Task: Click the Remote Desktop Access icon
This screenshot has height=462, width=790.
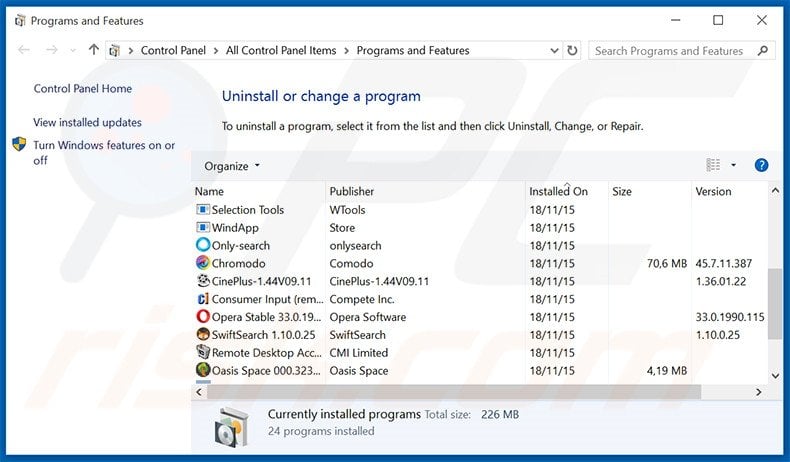Action: [x=203, y=352]
